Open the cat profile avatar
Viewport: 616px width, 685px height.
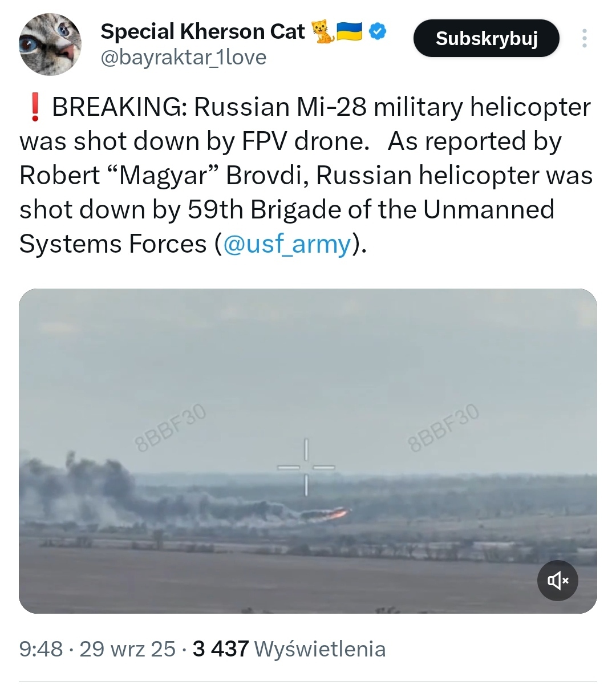pyautogui.click(x=50, y=44)
